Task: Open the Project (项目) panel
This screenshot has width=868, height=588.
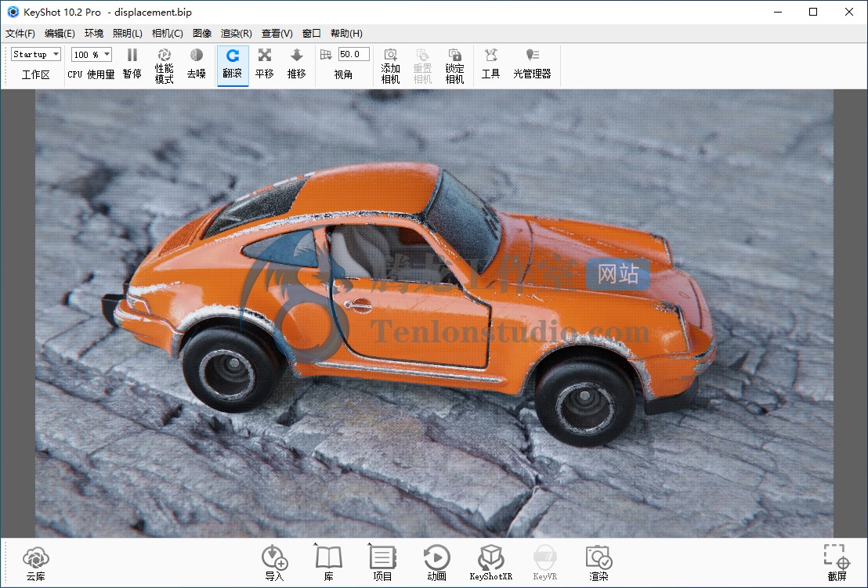Action: (x=382, y=563)
